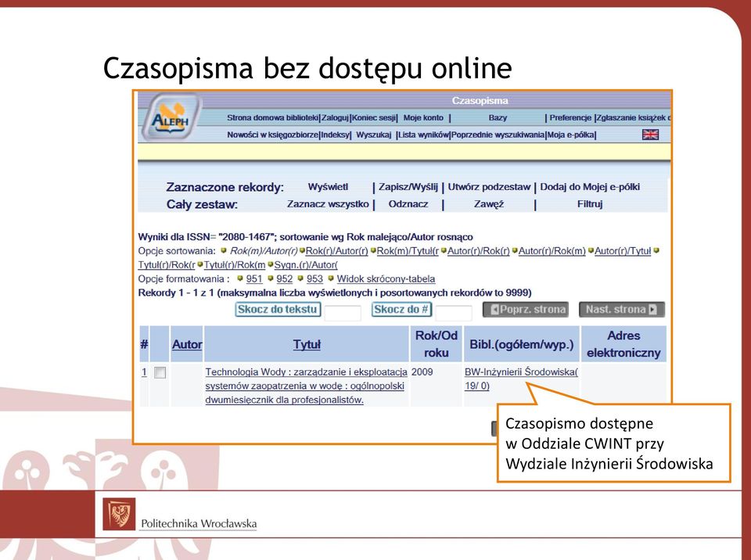Go to Indeksy page

(336, 135)
